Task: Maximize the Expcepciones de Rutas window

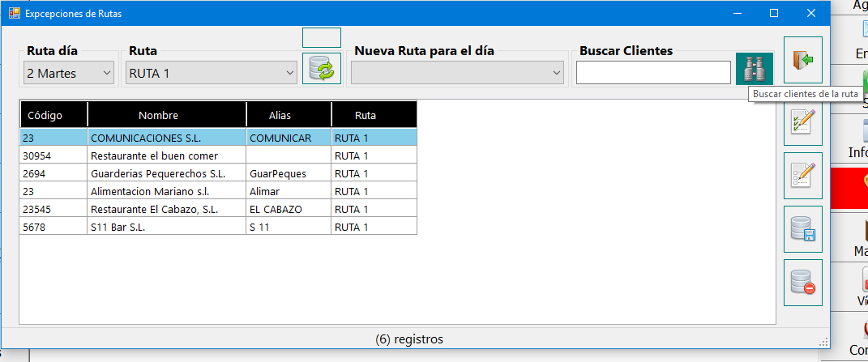Action: [774, 13]
